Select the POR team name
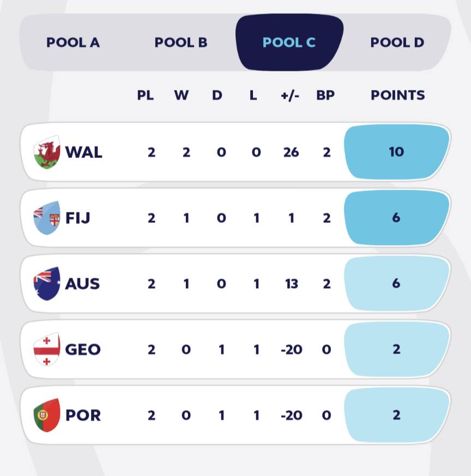The image size is (471, 476). pyautogui.click(x=83, y=416)
